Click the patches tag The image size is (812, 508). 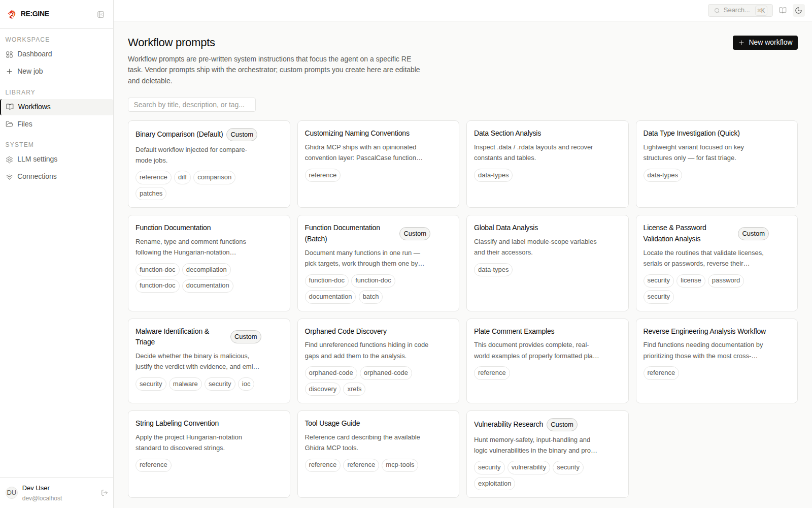(151, 194)
